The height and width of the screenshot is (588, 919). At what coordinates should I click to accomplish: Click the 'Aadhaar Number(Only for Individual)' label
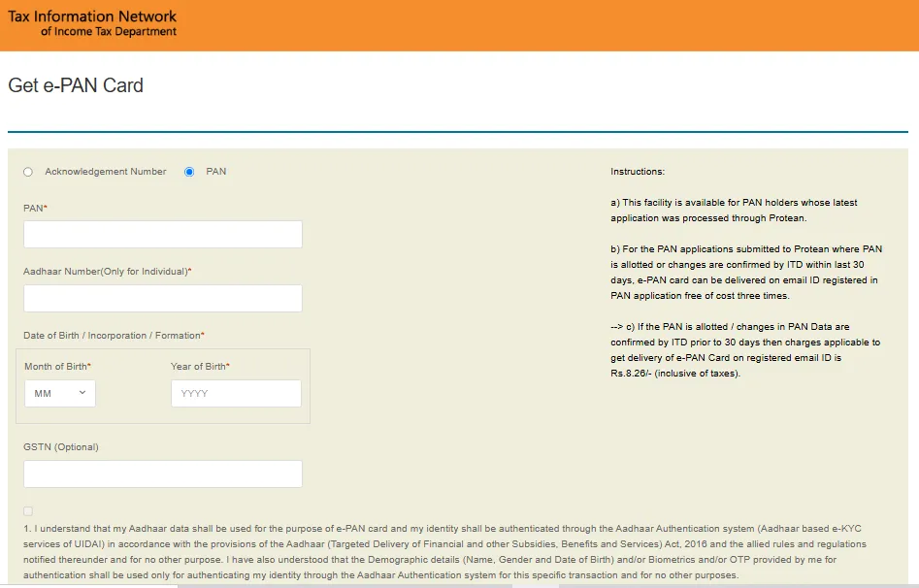tap(107, 272)
